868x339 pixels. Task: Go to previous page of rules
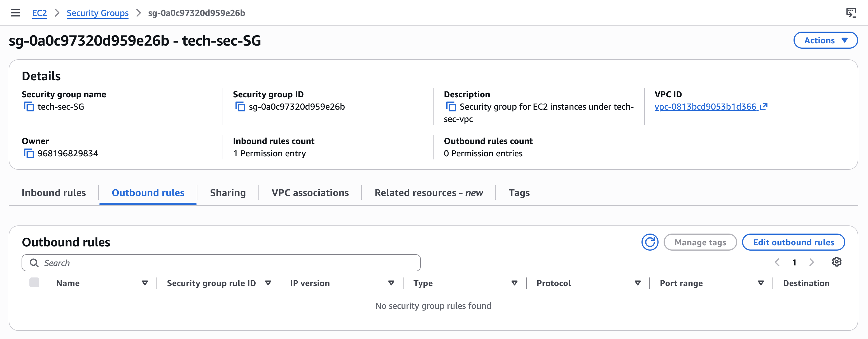[x=777, y=262]
